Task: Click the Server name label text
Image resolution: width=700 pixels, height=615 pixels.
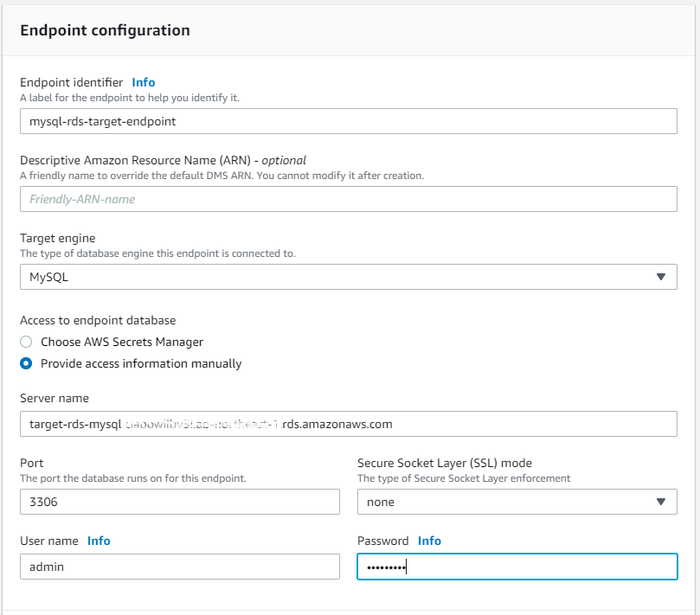Action: [55, 398]
